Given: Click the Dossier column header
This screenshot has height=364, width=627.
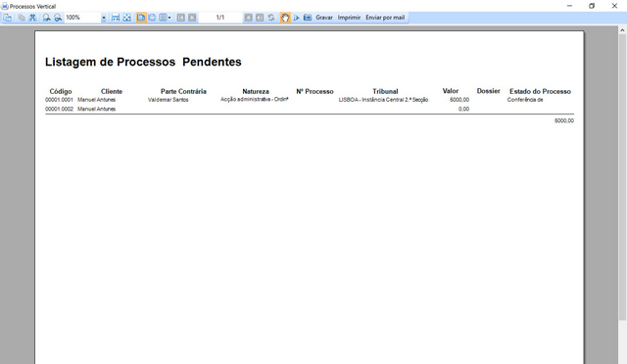Looking at the screenshot, I should coord(488,91).
